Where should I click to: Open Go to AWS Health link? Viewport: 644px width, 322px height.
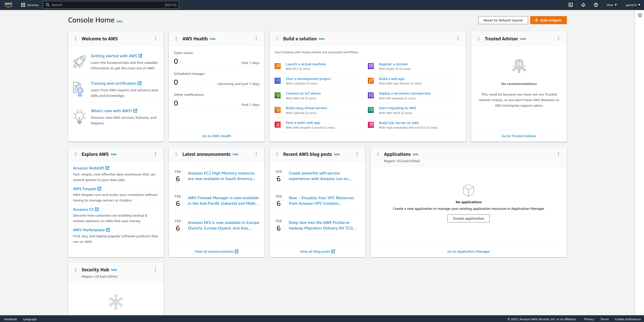[x=217, y=136]
